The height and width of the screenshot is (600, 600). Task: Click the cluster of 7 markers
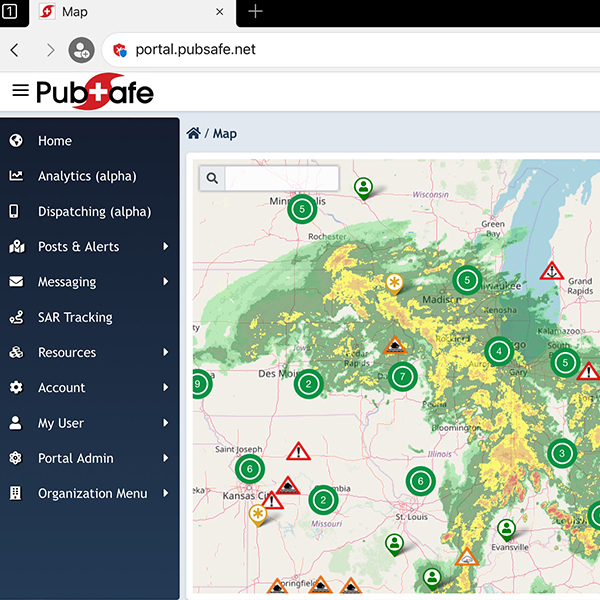coord(402,377)
